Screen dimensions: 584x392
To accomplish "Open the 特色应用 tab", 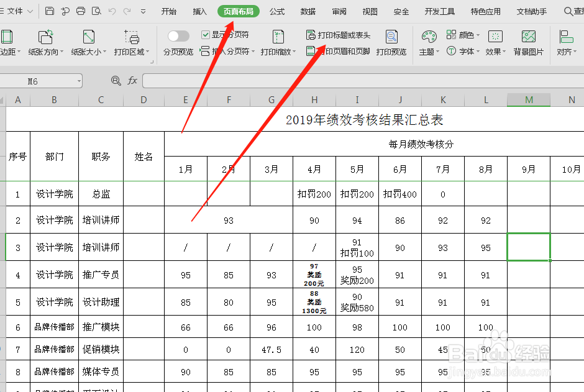I will coord(486,12).
